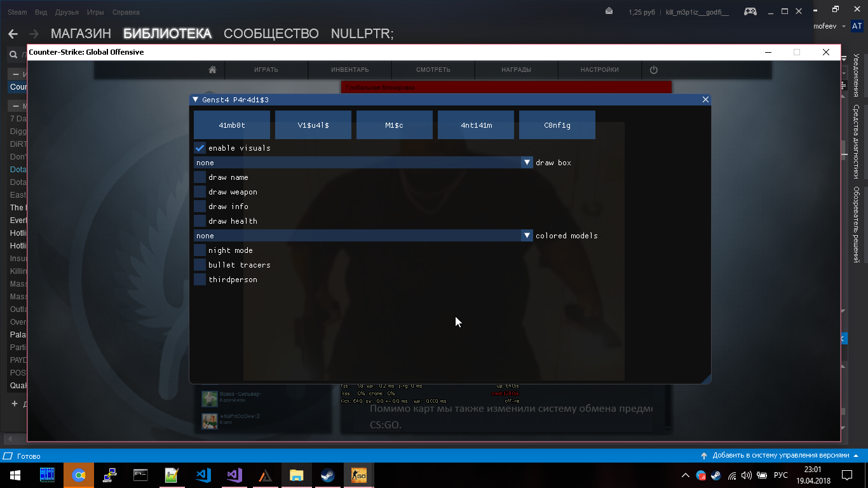This screenshot has height=488, width=868.
Task: Expand the colored models dropdown
Action: 363,236
